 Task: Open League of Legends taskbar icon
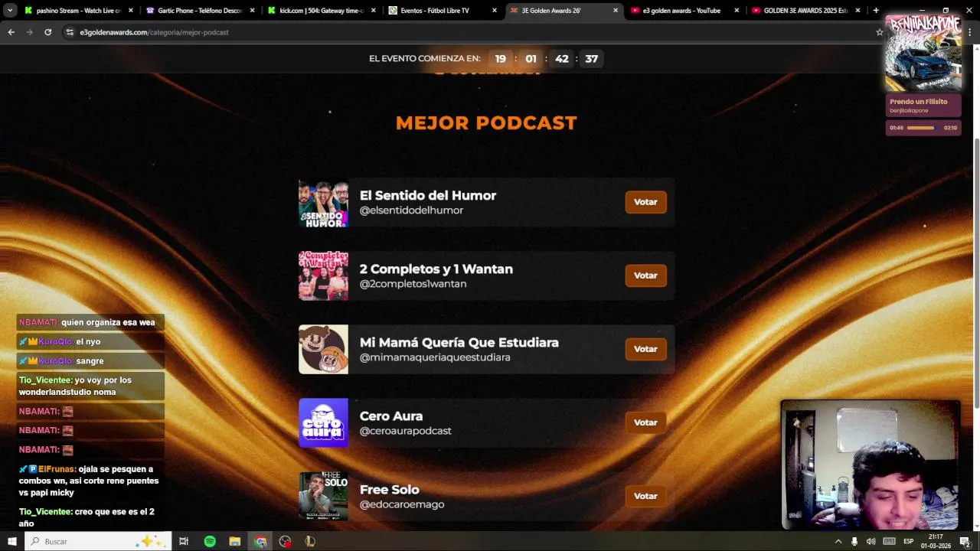(x=310, y=541)
